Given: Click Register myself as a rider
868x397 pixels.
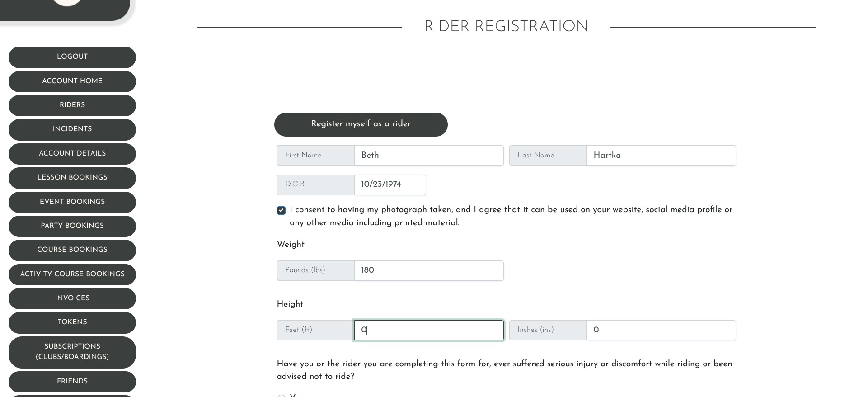Looking at the screenshot, I should (361, 124).
